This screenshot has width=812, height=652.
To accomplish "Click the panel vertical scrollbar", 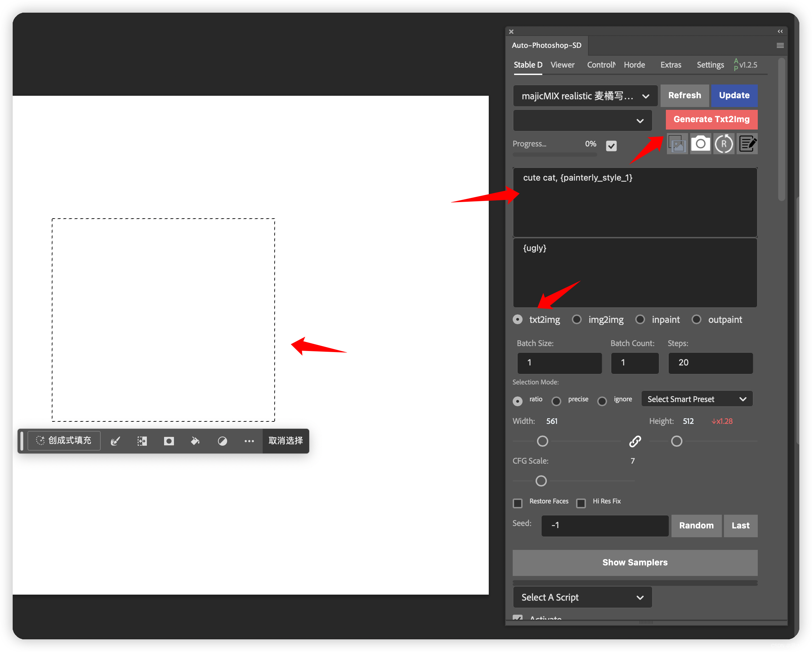I will click(781, 129).
